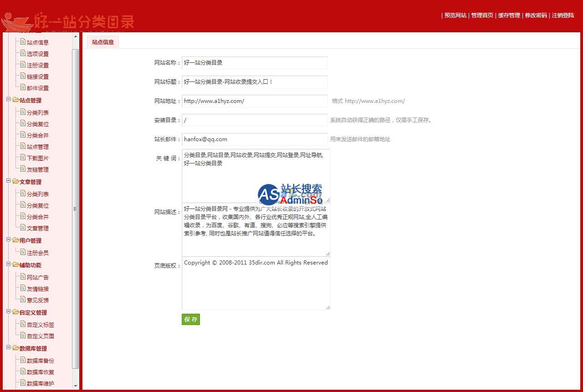Image resolution: width=583 pixels, height=392 pixels.
Task: Open 预览网站 in the top menu
Action: (455, 15)
